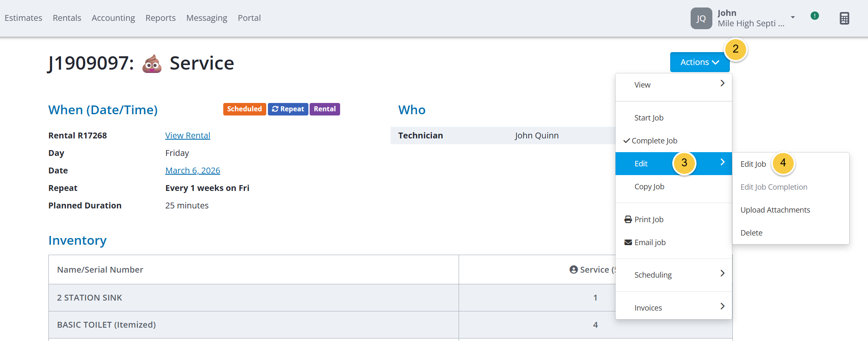Click the technician name John Quinn
The width and height of the screenshot is (868, 341).
tap(537, 135)
